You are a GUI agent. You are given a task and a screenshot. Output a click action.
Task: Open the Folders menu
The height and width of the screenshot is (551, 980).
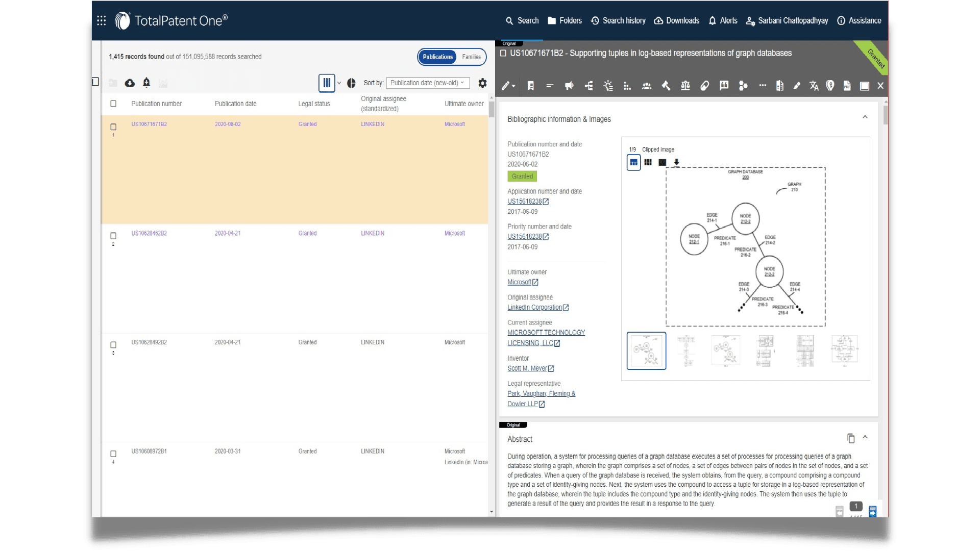click(x=565, y=20)
